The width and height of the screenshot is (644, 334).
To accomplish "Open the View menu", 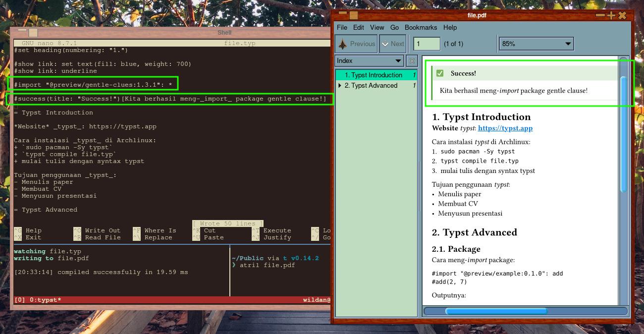I will point(377,28).
